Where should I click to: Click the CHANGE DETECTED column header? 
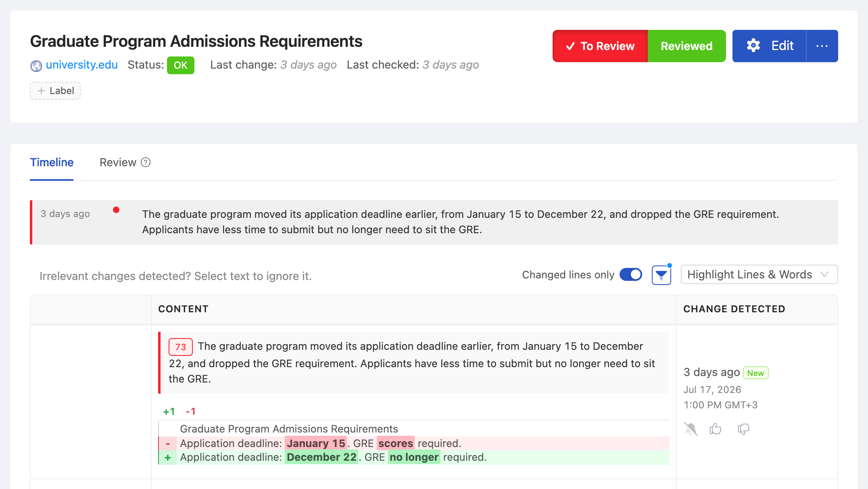tap(734, 309)
